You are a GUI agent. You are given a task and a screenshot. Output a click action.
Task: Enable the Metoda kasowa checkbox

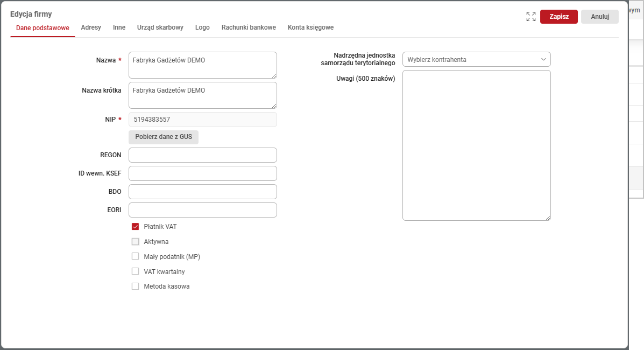coord(136,286)
